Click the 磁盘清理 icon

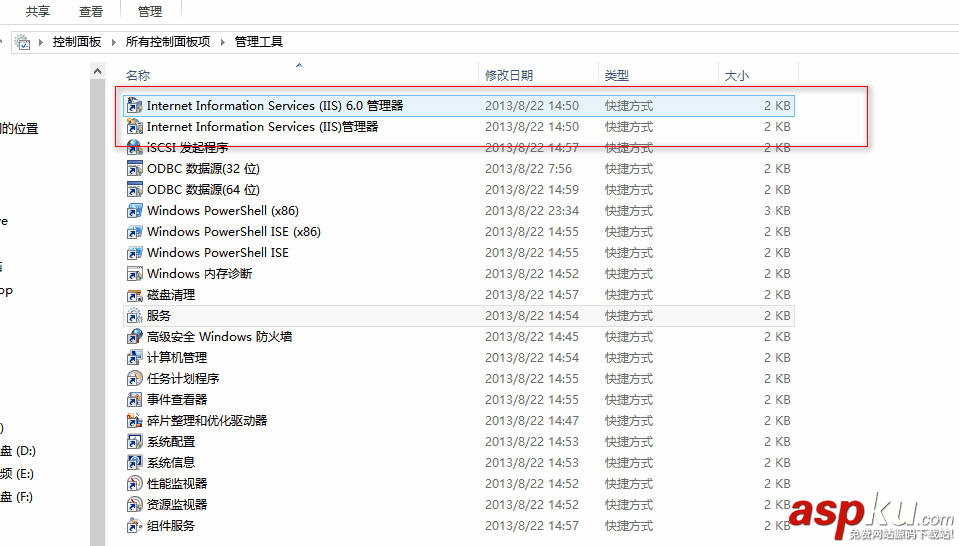click(135, 295)
